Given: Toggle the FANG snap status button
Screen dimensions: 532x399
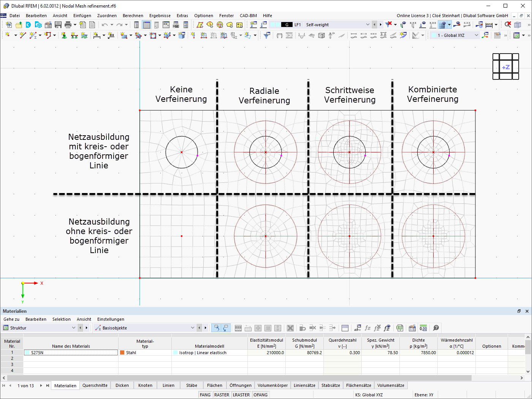Looking at the screenshot, I should 205,395.
